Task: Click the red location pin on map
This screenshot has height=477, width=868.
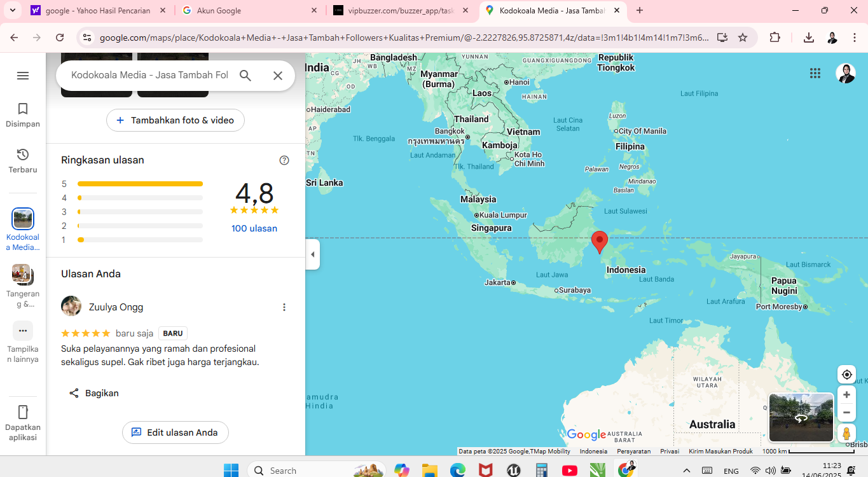Action: 599,242
